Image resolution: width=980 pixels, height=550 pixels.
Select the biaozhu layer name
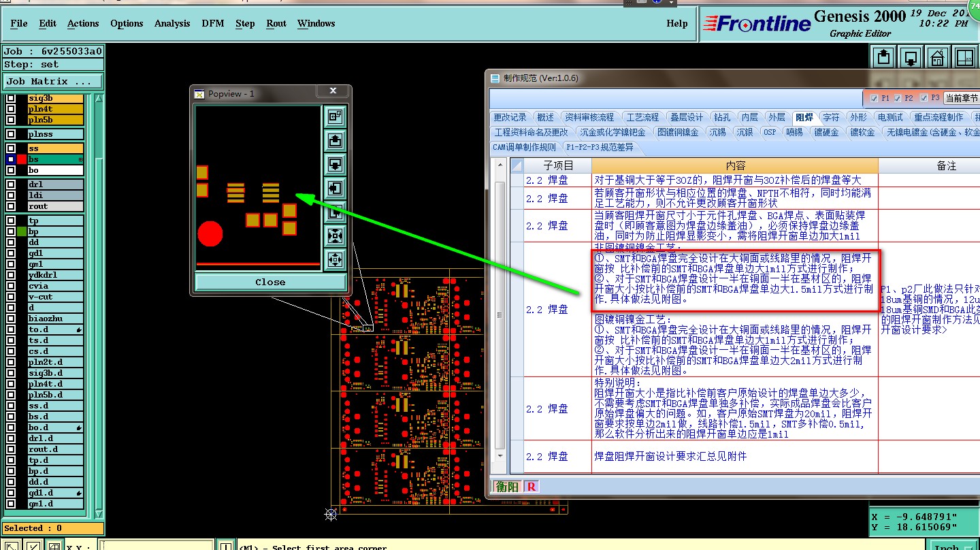pyautogui.click(x=55, y=319)
